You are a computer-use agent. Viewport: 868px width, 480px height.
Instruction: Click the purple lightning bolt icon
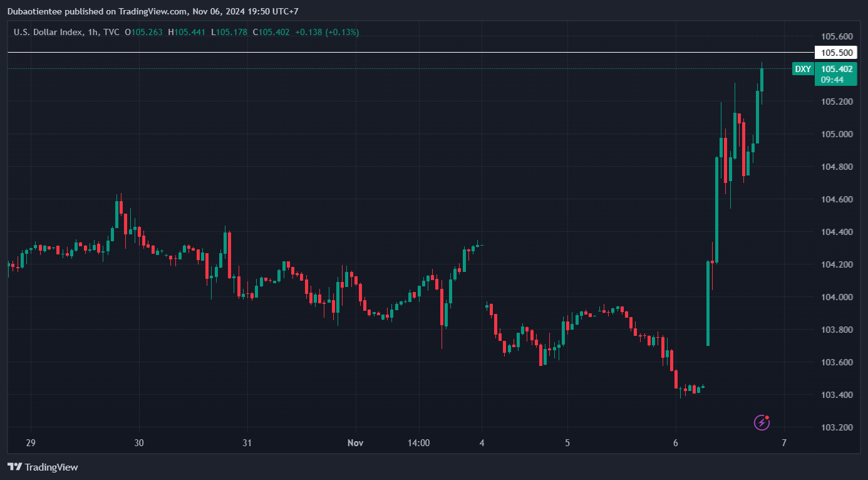pos(762,422)
